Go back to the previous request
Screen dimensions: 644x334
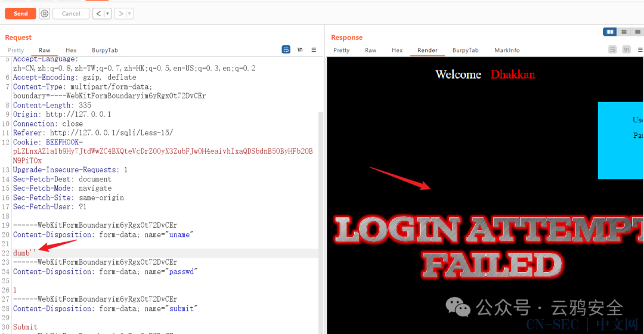coord(98,14)
